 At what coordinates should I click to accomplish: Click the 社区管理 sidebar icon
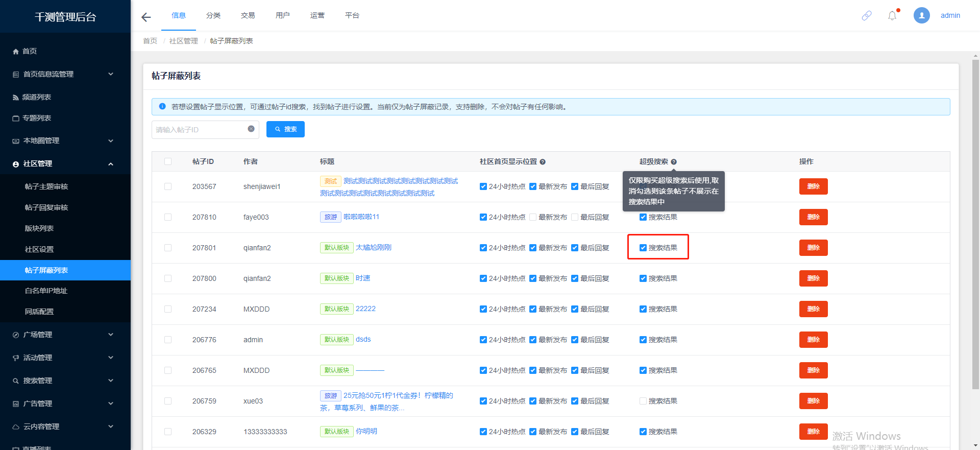point(16,164)
